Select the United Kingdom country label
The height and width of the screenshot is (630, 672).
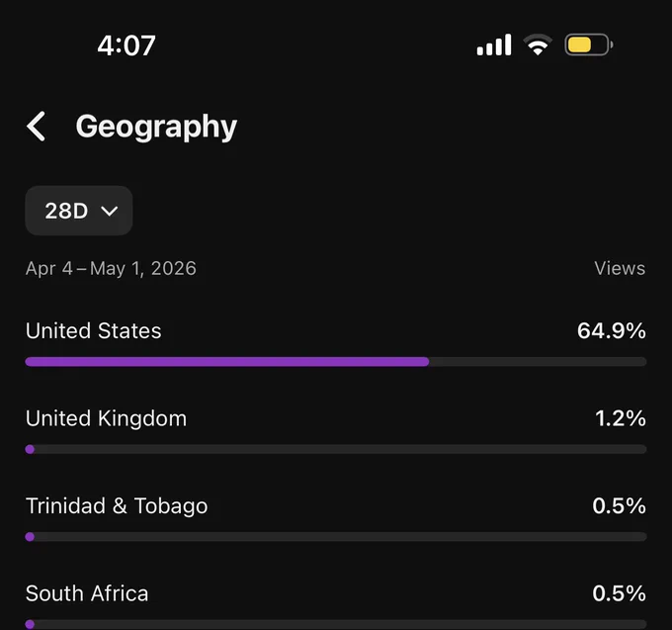pyautogui.click(x=107, y=418)
